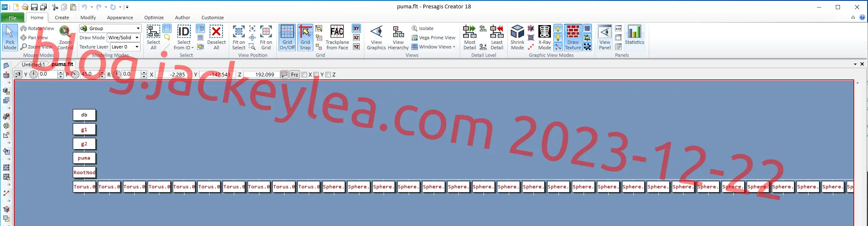Viewport: 868px width, 226px height.
Task: Click the X coordinate field
Action: tap(172, 75)
